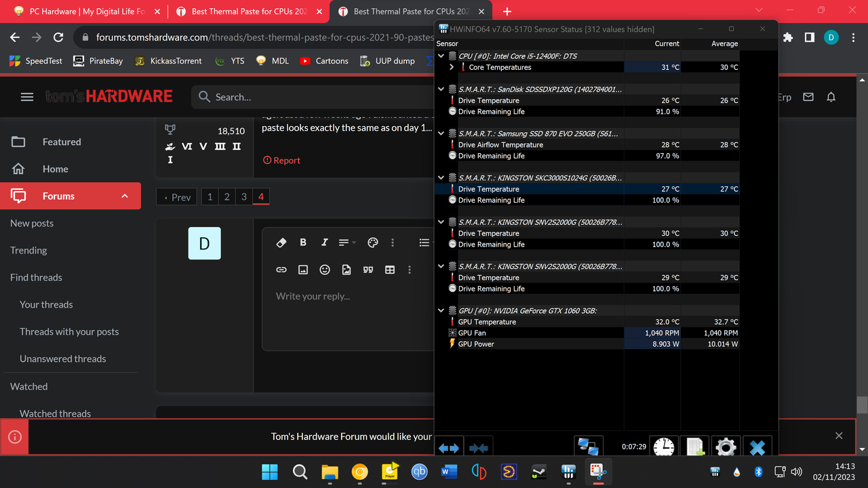This screenshot has width=868, height=488.
Task: Go to thread page 1
Action: coord(210,197)
